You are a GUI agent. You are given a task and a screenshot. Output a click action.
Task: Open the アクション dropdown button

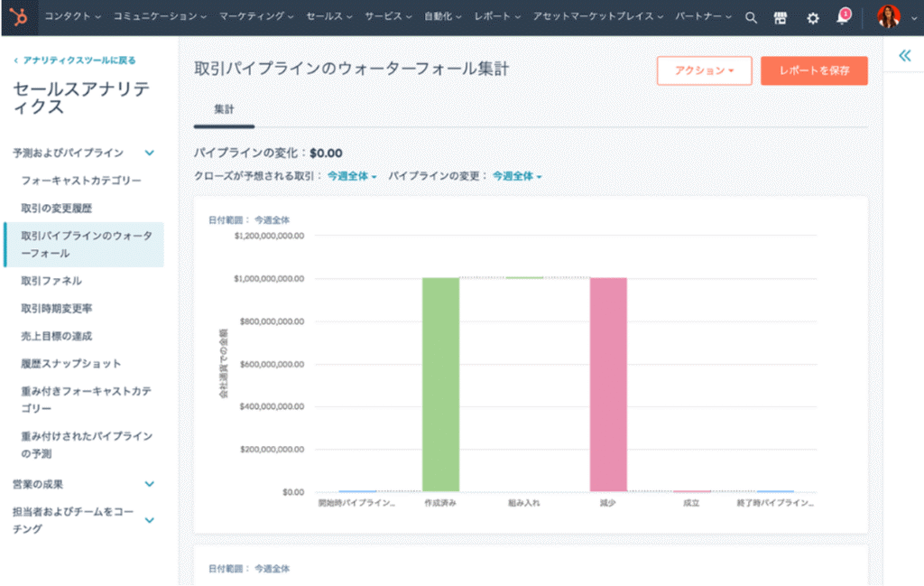tap(704, 70)
